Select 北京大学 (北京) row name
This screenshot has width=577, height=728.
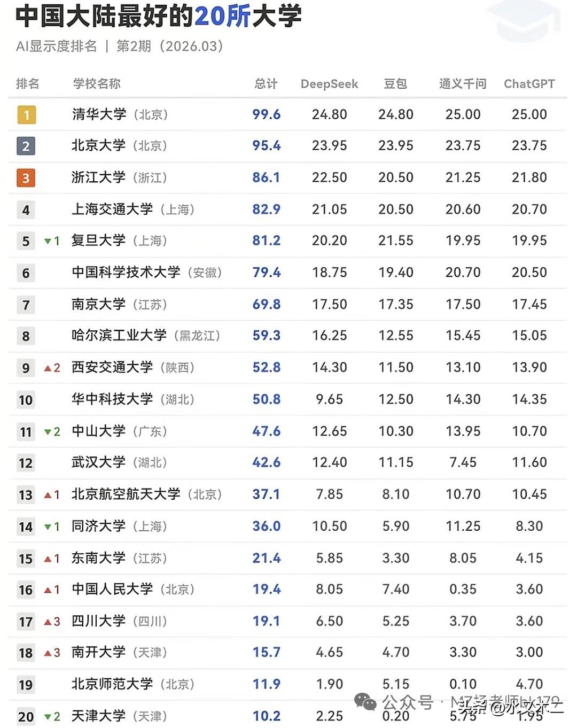(120, 145)
